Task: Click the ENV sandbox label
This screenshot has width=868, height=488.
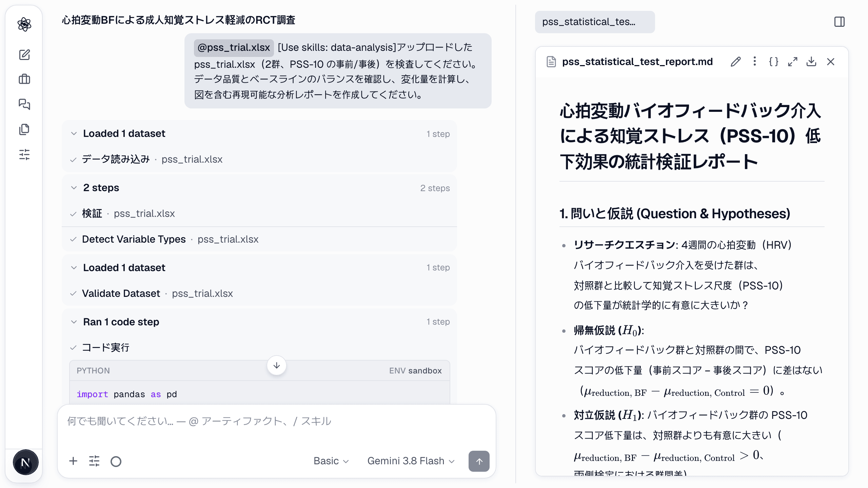Action: coord(415,371)
